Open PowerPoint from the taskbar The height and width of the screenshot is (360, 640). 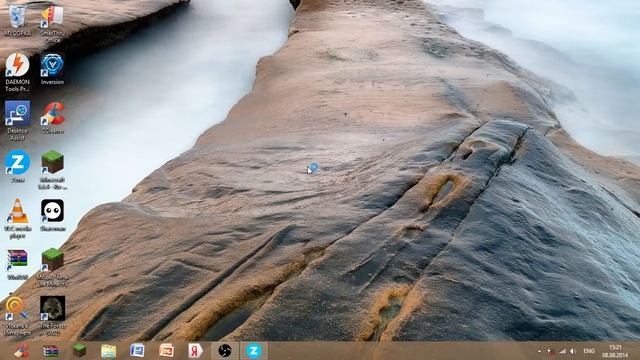click(x=166, y=351)
